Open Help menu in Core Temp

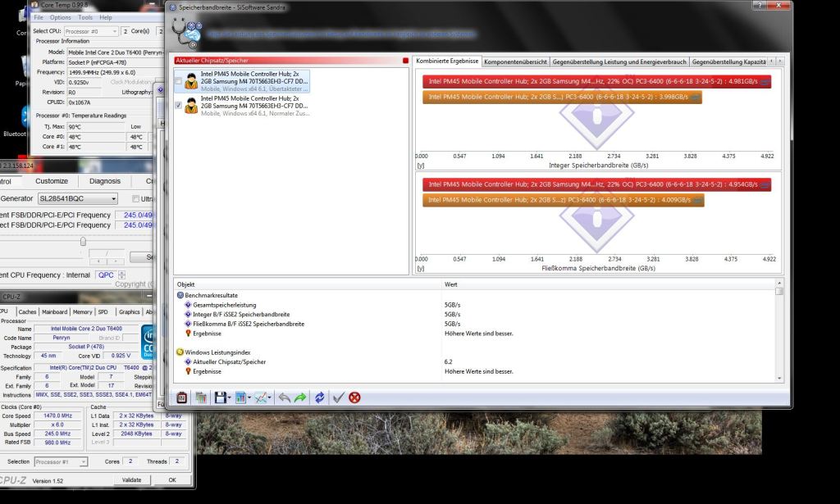coord(106,18)
